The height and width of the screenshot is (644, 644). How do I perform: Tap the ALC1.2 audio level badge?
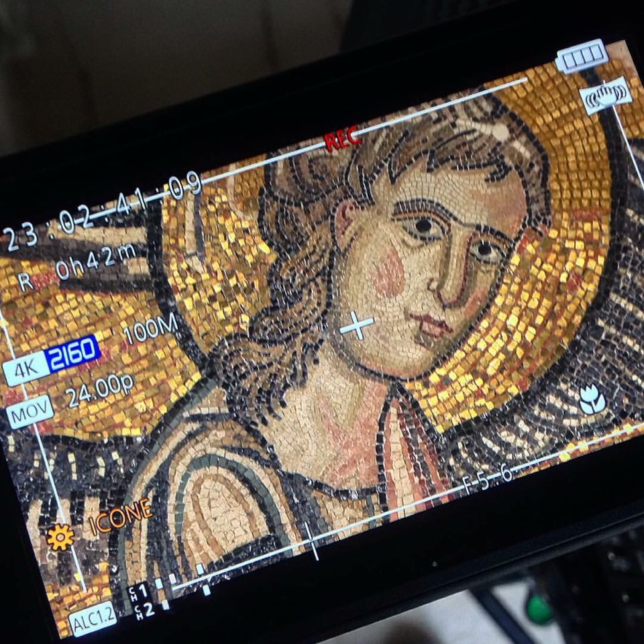click(x=93, y=619)
